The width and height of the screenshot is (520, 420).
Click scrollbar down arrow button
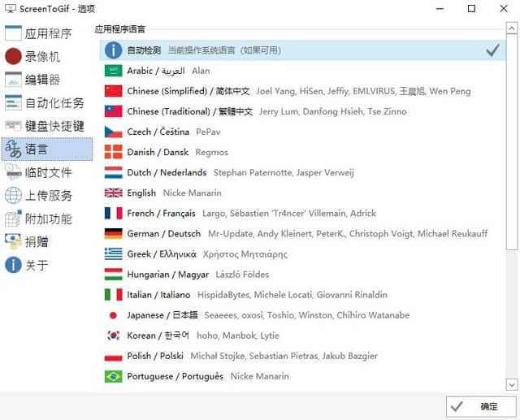tap(512, 385)
